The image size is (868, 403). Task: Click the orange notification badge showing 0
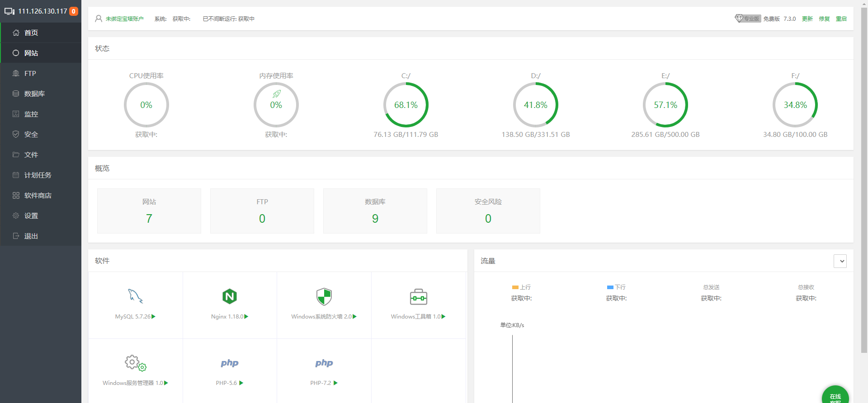point(74,11)
